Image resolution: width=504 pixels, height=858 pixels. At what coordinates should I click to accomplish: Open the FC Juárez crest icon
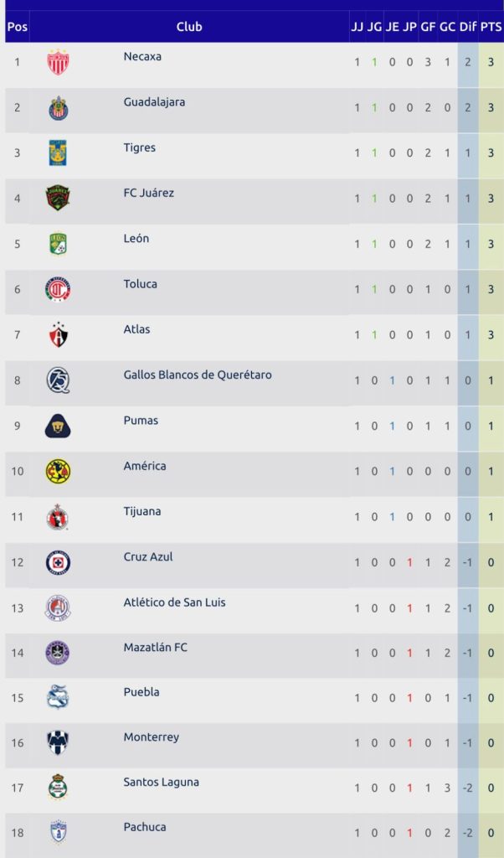coord(58,199)
